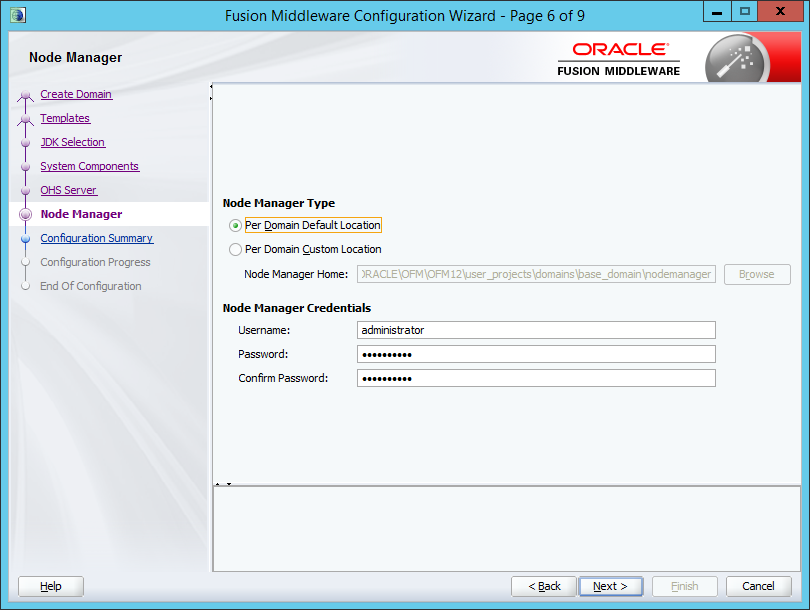Toggle the message pane splitter arrows
The height and width of the screenshot is (610, 810).
[224, 484]
